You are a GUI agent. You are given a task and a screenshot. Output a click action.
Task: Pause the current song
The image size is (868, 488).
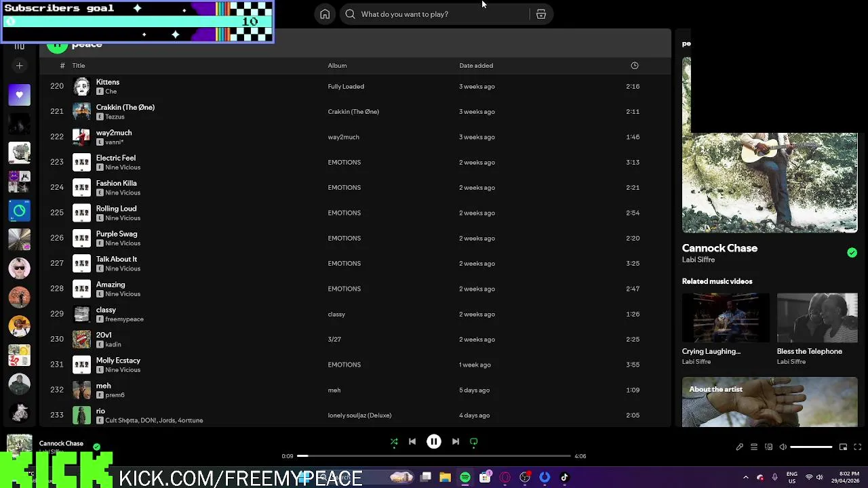434,442
